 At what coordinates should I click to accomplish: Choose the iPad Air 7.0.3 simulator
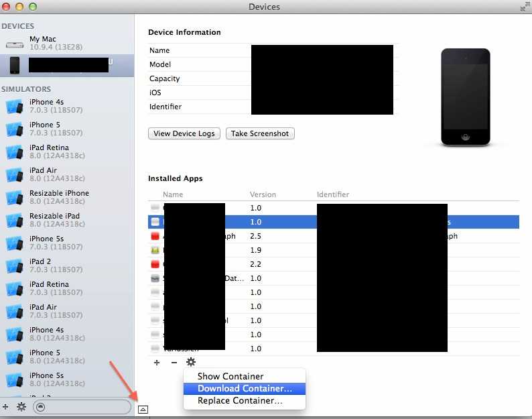click(67, 311)
